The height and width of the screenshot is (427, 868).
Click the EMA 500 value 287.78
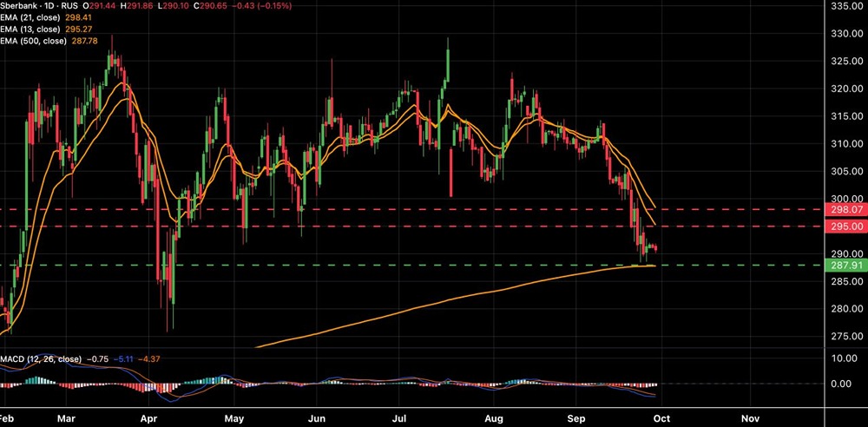86,41
